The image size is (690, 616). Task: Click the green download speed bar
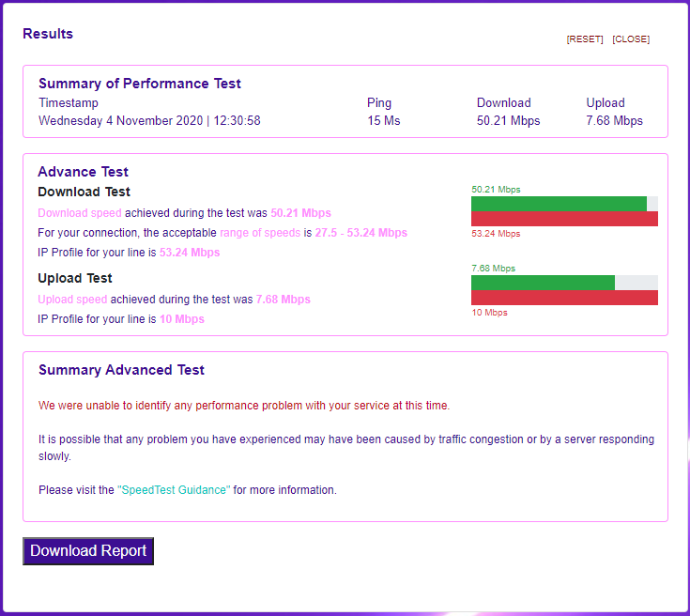pyautogui.click(x=559, y=204)
